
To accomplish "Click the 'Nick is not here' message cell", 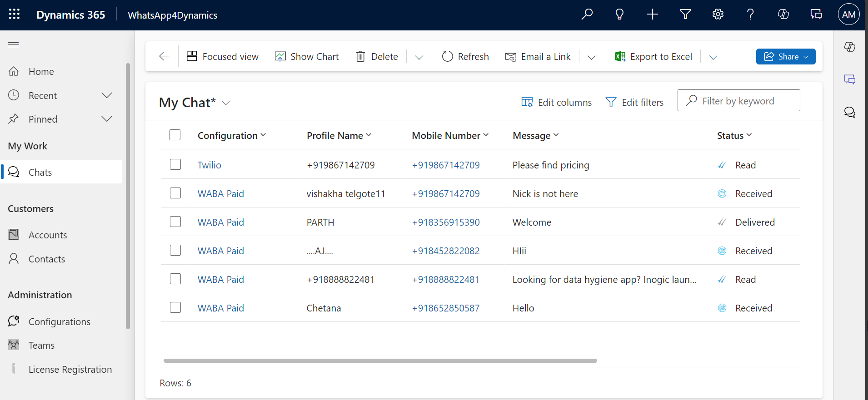I will [545, 193].
